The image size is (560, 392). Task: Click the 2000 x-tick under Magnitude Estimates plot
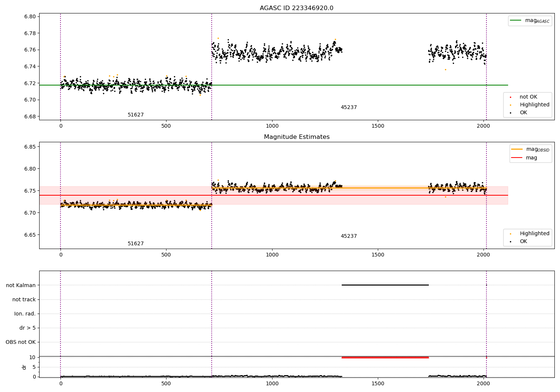[483, 255]
